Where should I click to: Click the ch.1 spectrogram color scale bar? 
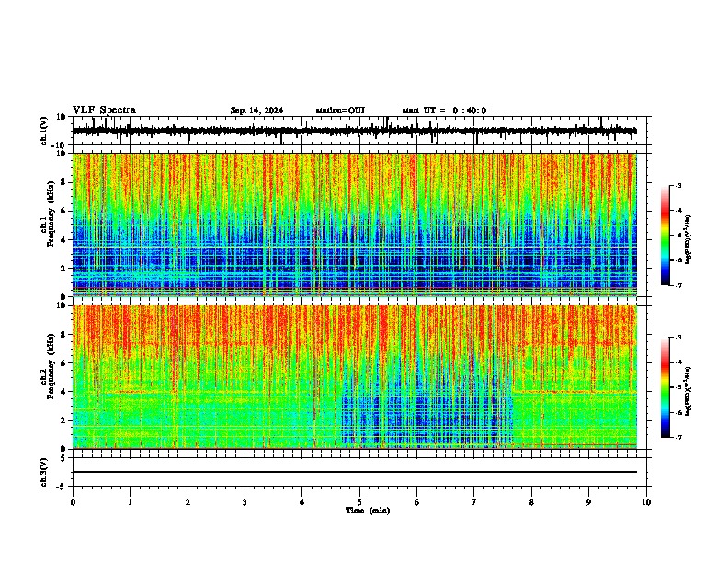(665, 236)
